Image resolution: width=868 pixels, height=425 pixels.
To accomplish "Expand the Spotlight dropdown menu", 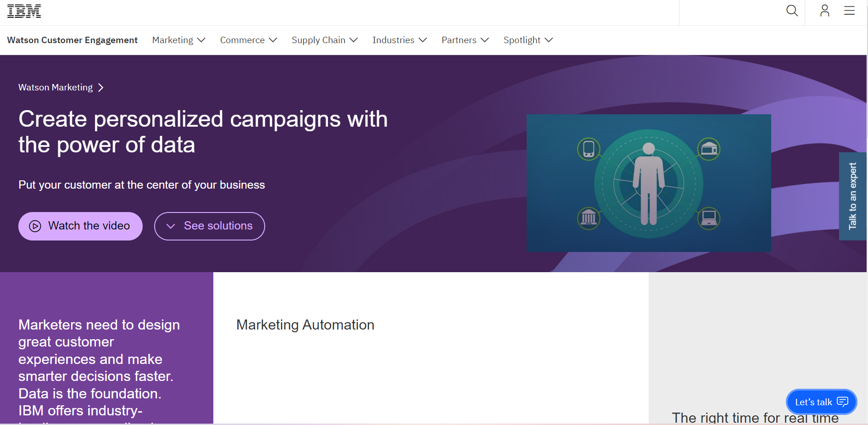I will click(528, 40).
